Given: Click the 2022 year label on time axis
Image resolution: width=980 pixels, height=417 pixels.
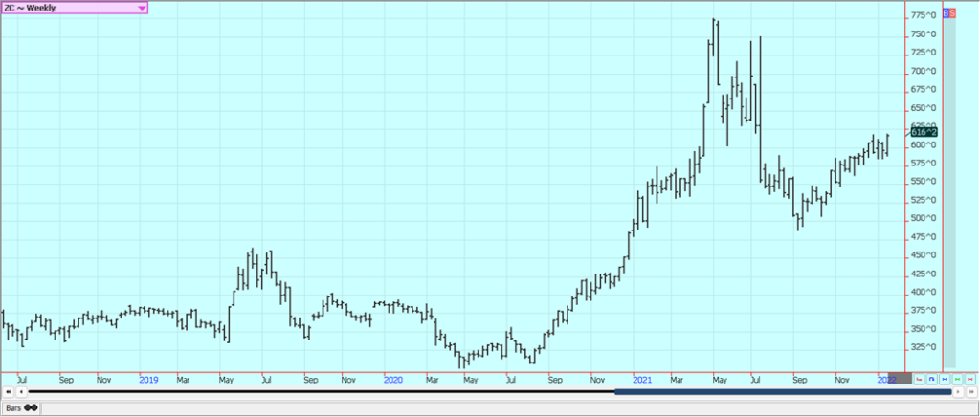Looking at the screenshot, I should (x=886, y=379).
